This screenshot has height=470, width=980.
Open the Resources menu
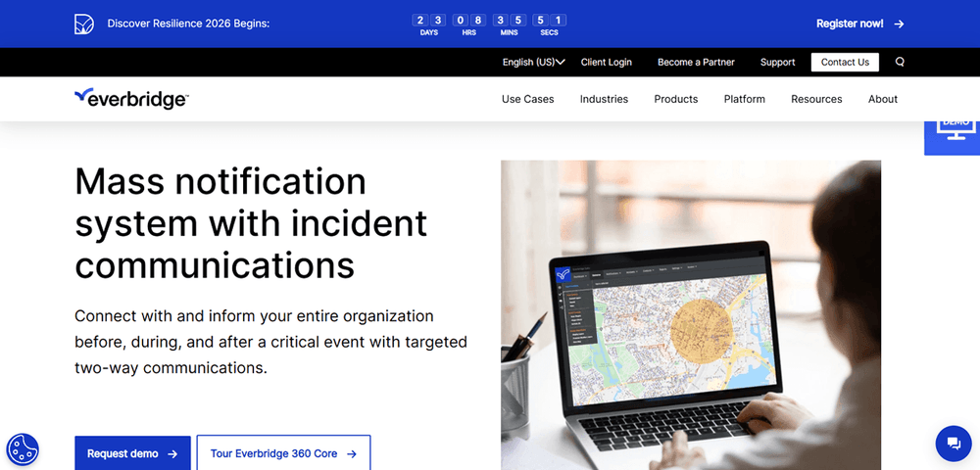point(816,99)
